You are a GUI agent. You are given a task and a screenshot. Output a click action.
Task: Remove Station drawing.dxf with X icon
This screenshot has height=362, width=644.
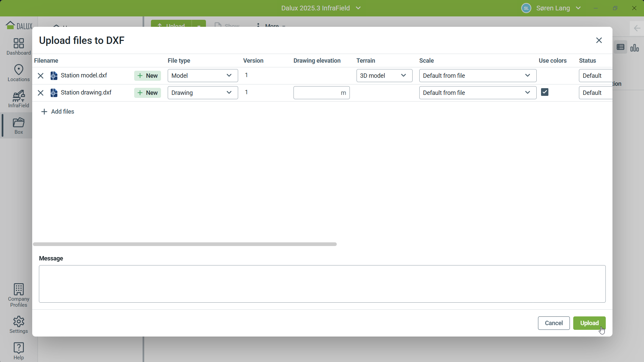click(41, 93)
